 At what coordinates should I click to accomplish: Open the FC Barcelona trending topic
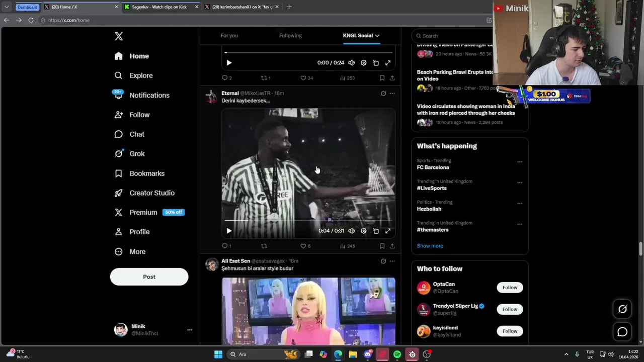click(433, 167)
